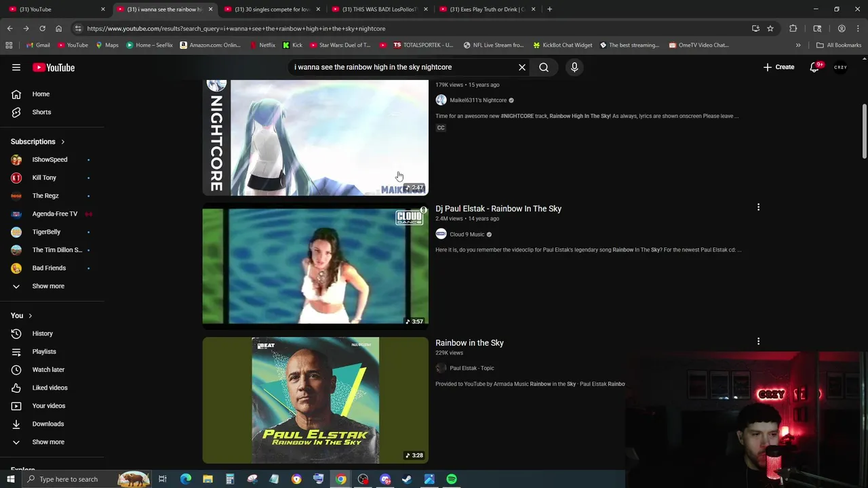Viewport: 868px width, 488px height.
Task: Open the Agenda-Free TV subscription
Action: (54, 213)
